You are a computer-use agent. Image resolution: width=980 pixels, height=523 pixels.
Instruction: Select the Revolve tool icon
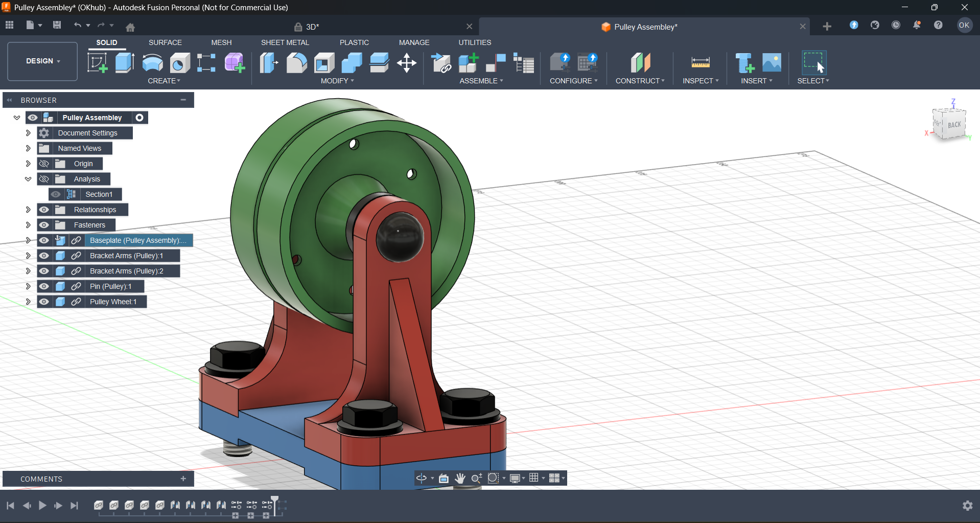click(x=152, y=63)
